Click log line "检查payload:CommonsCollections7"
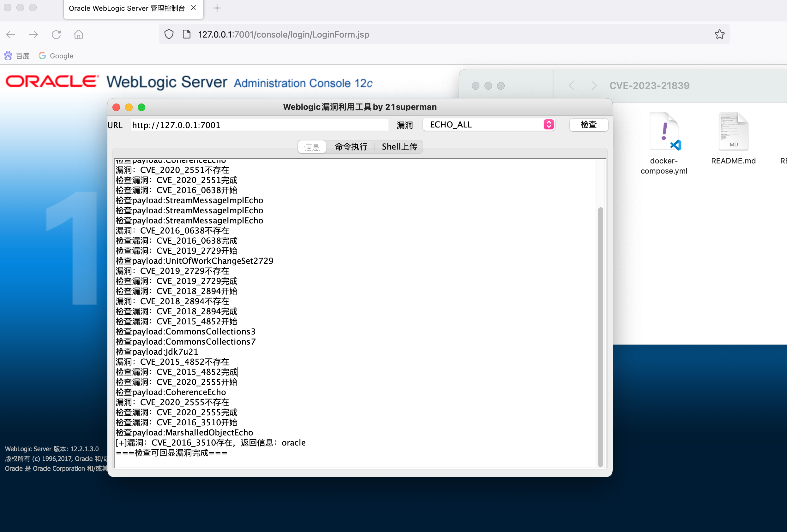The image size is (787, 532). (x=186, y=342)
